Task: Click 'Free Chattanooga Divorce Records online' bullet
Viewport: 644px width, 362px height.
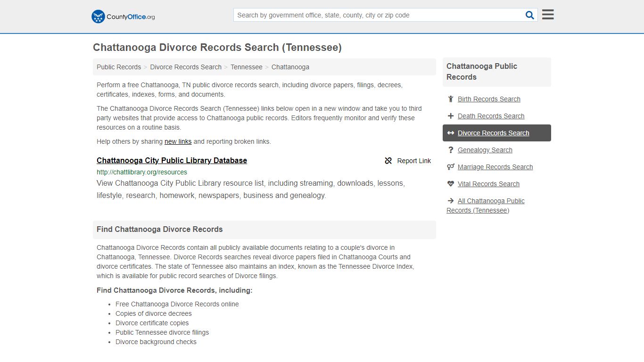Action: click(177, 304)
